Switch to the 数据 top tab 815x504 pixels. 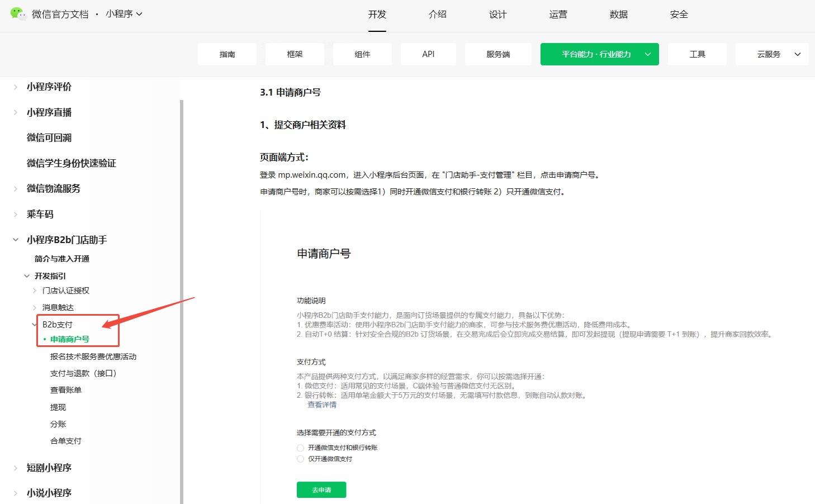click(x=619, y=15)
